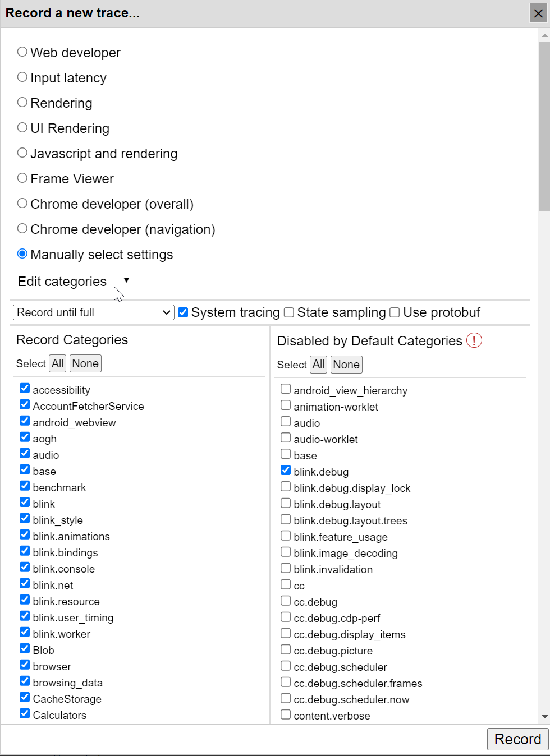Select the Input latency preset

(22, 76)
